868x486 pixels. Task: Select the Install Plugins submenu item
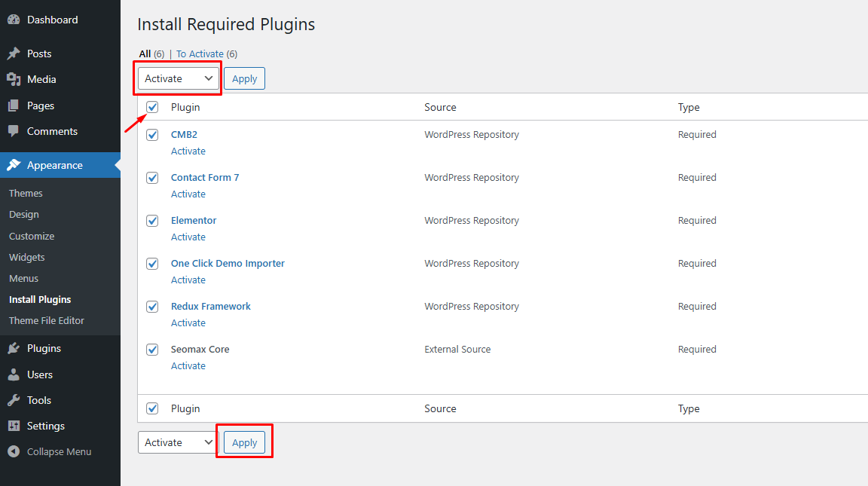coord(40,299)
